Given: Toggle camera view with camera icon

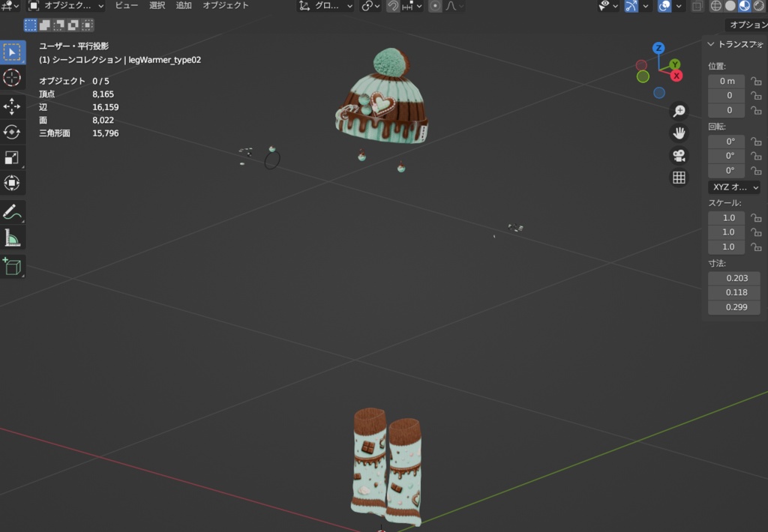Looking at the screenshot, I should click(x=679, y=156).
